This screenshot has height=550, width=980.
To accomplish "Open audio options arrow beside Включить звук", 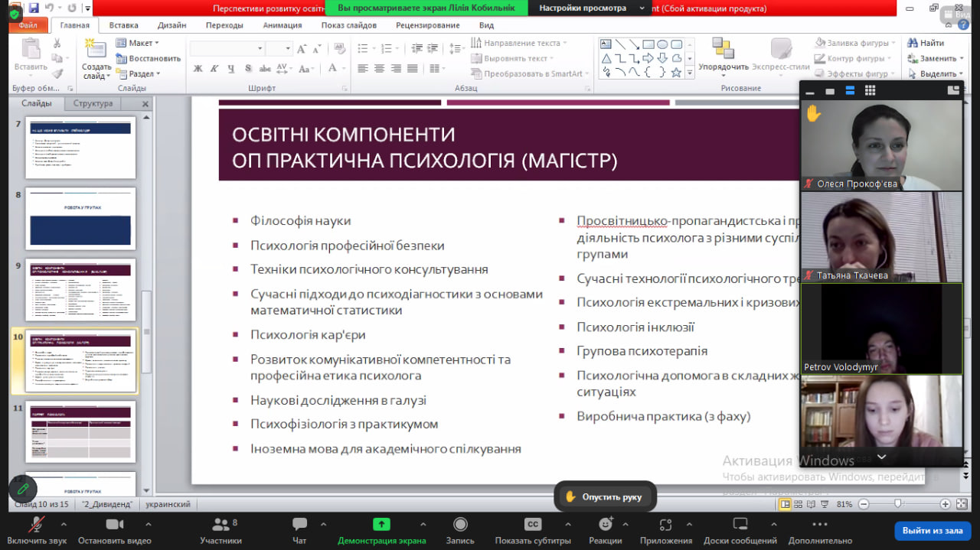I will (x=64, y=524).
